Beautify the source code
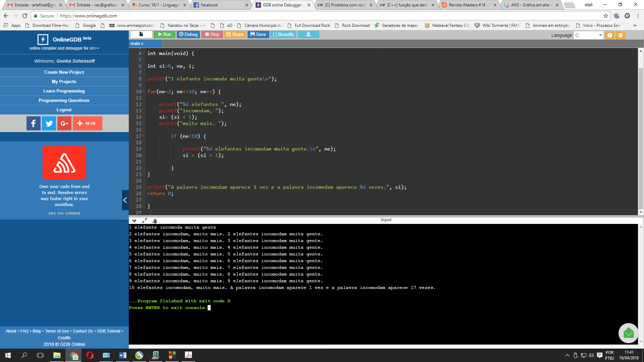 (283, 34)
